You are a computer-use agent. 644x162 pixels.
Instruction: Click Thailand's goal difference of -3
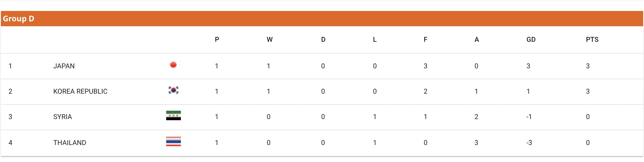(529, 143)
